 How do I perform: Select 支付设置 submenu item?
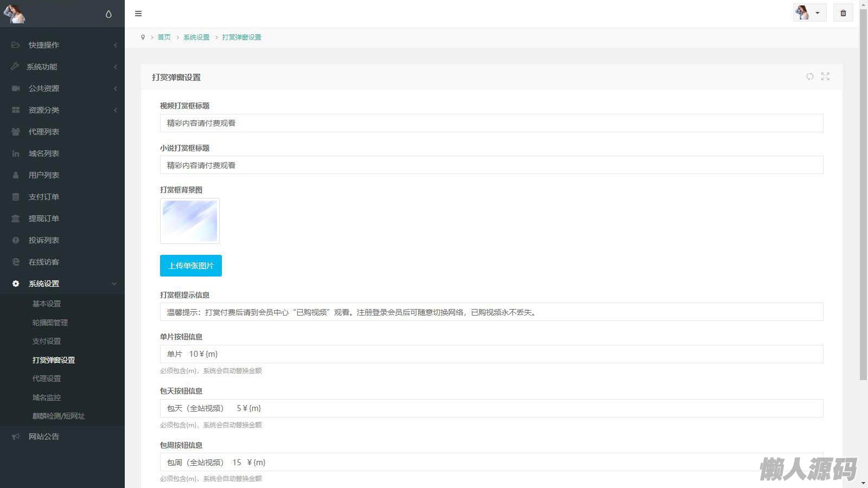click(x=47, y=341)
